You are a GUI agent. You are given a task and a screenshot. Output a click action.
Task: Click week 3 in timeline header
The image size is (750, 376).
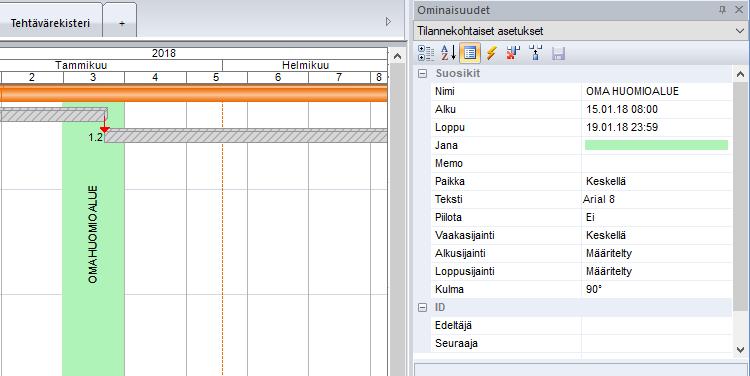93,77
